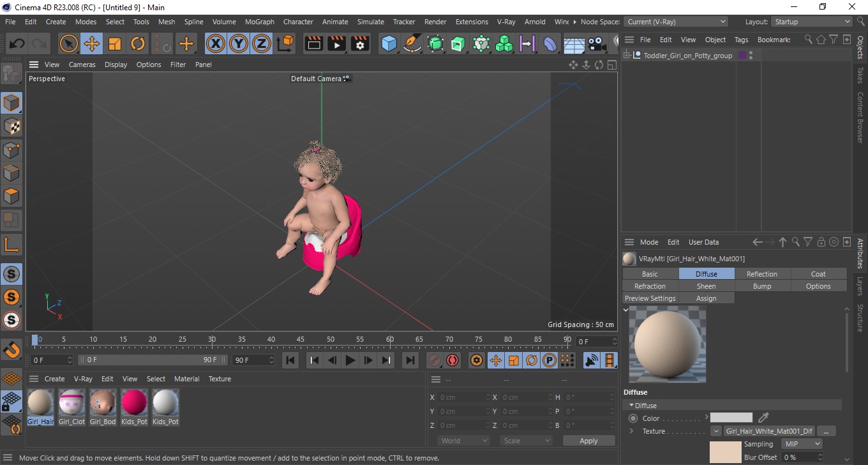Screen dimensions: 868x465
Task: Open the Assign tab button
Action: (x=706, y=298)
